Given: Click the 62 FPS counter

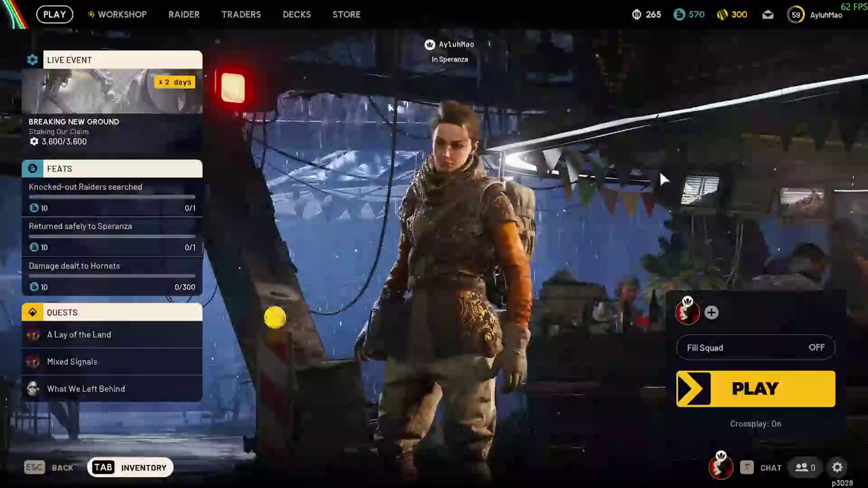Looking at the screenshot, I should pyautogui.click(x=854, y=6).
